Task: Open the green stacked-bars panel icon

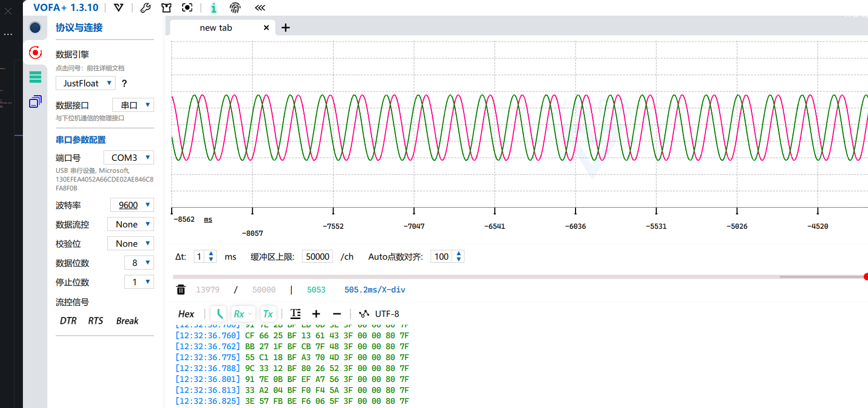Action: (x=35, y=77)
